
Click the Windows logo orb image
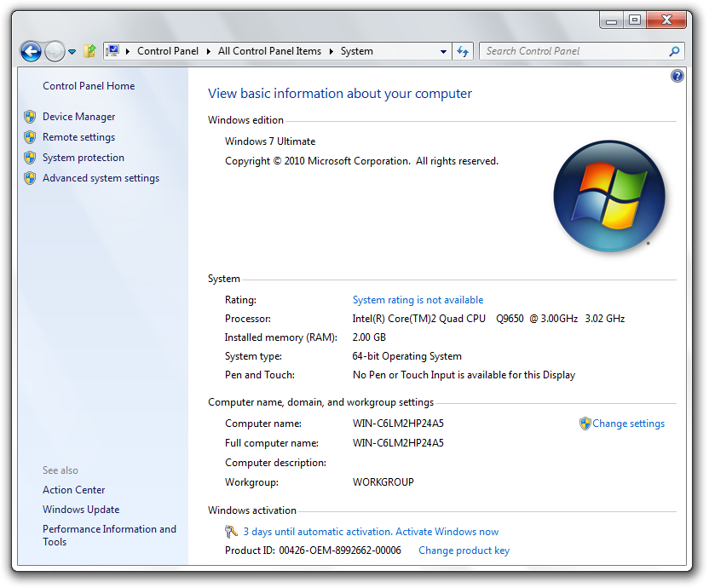[x=609, y=194]
